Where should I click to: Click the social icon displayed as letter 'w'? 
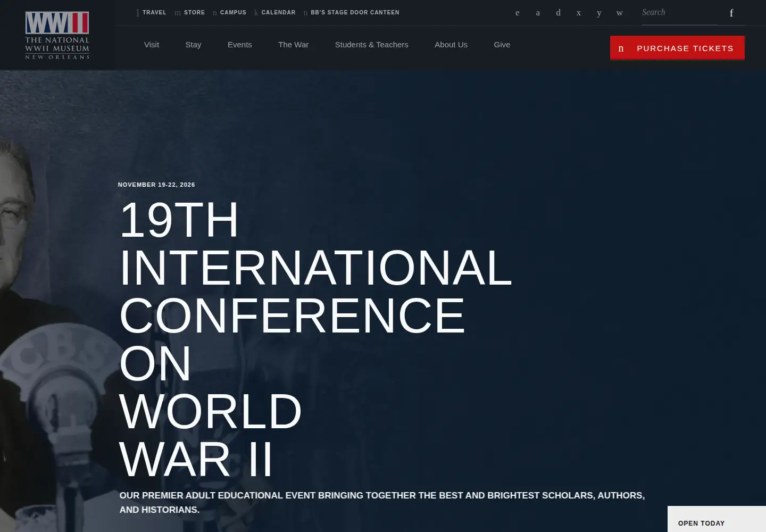[620, 13]
